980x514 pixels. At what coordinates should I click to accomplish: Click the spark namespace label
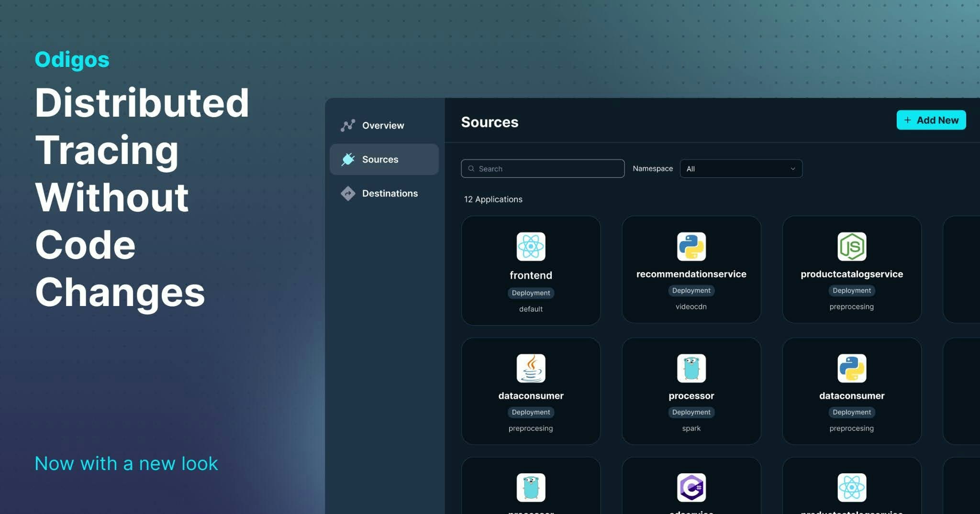click(x=691, y=428)
